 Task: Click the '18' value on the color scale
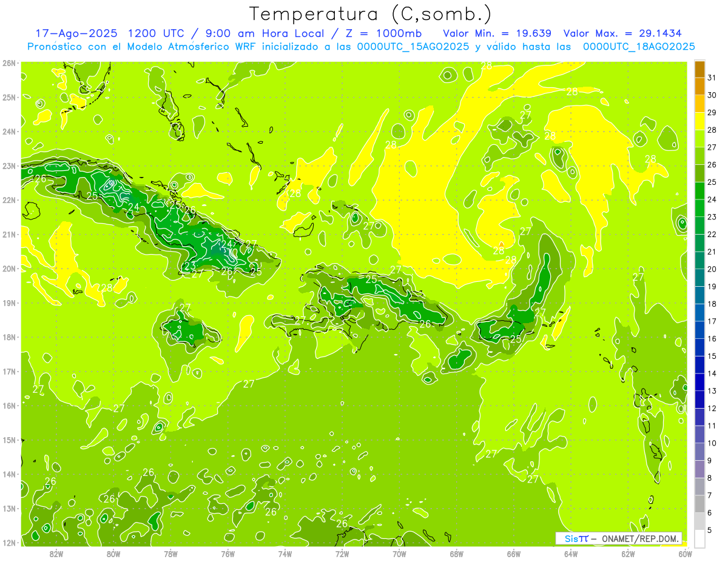pos(712,304)
